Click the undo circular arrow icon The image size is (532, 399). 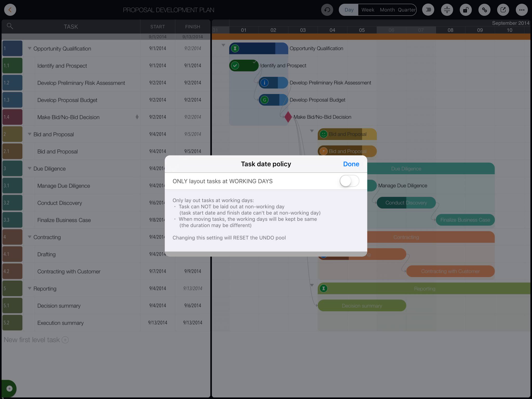[x=327, y=10]
